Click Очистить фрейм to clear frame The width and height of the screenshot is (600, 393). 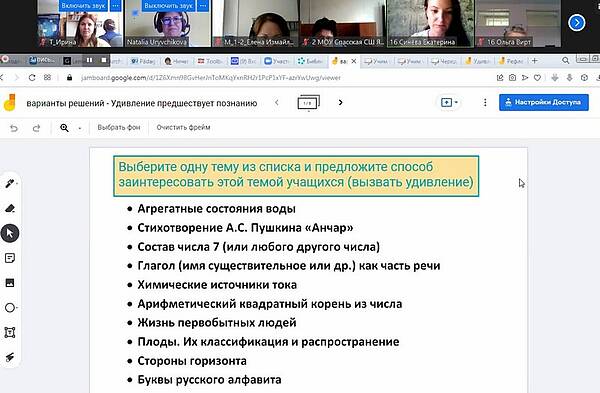(183, 127)
